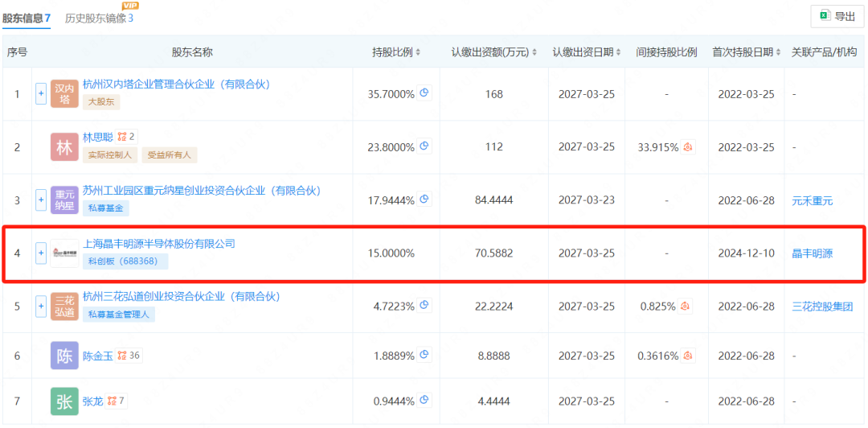Screen dimensions: 868x428
Task: Click Excel icon on 导出 button
Action: click(x=825, y=17)
